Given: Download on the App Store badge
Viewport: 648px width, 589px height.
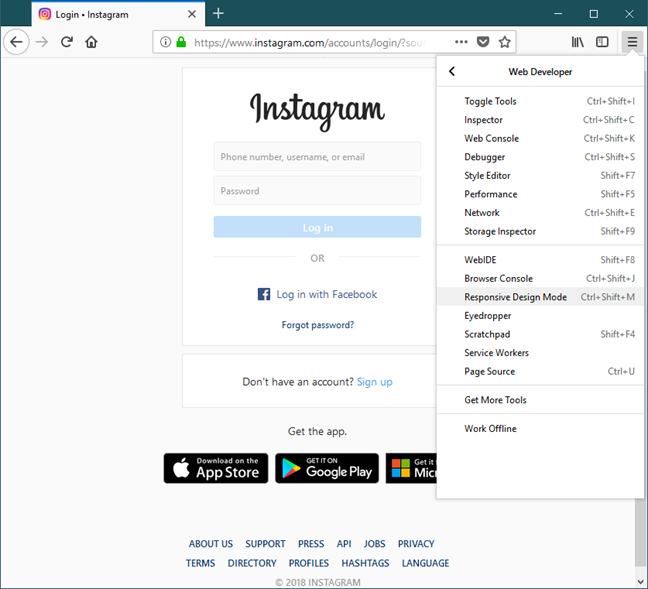Looking at the screenshot, I should coord(216,468).
